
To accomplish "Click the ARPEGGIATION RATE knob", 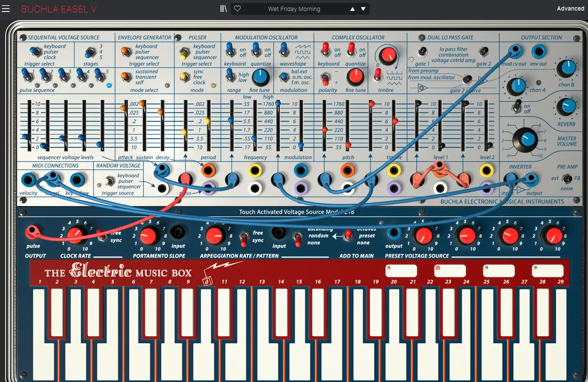I will (x=215, y=235).
